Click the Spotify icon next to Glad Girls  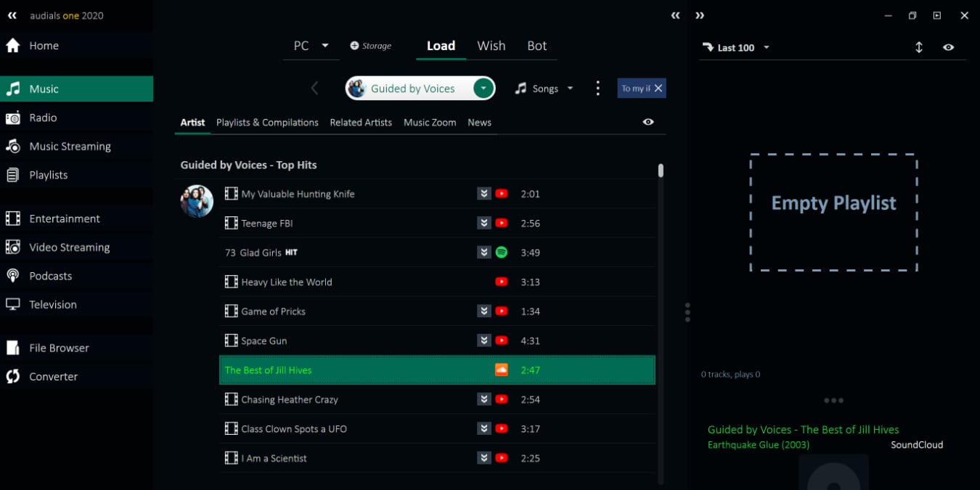click(x=501, y=253)
